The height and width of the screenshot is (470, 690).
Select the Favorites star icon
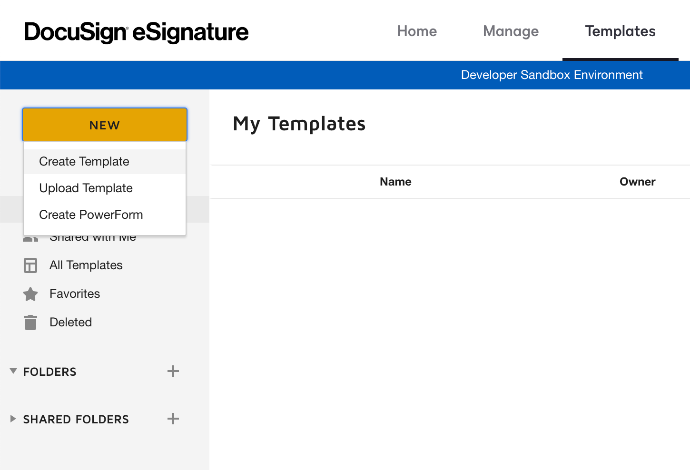click(30, 294)
